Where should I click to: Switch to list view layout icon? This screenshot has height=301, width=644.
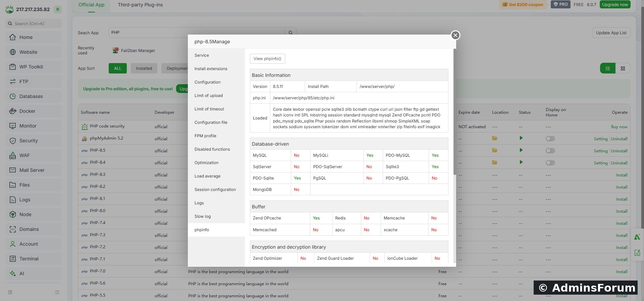(607, 68)
